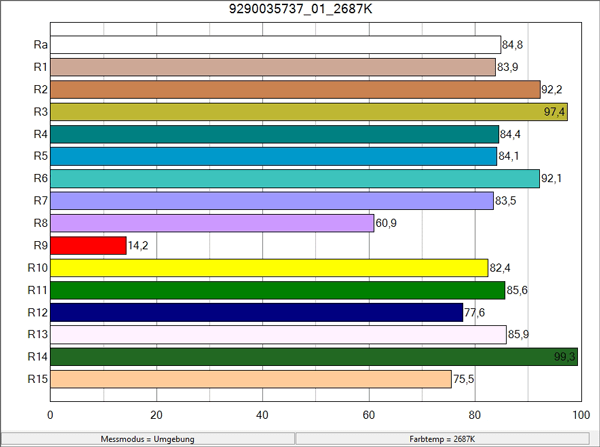Click the R11 axis label
Viewport: 600px width, 447px height.
[38, 290]
